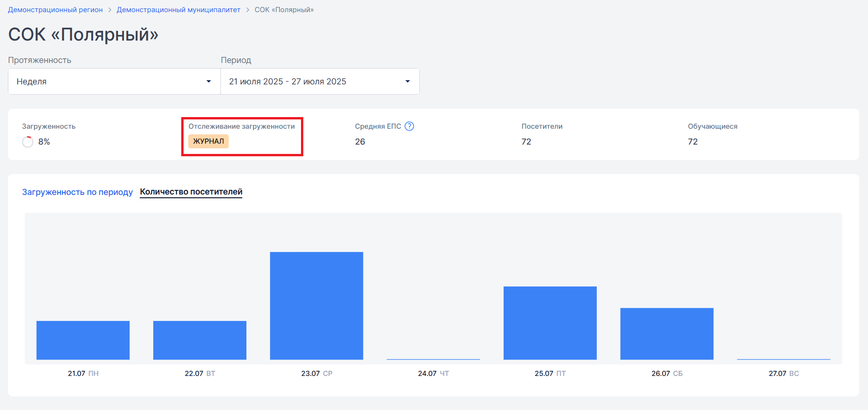The image size is (868, 410).
Task: Expand the Период date range dropdown
Action: (x=320, y=82)
